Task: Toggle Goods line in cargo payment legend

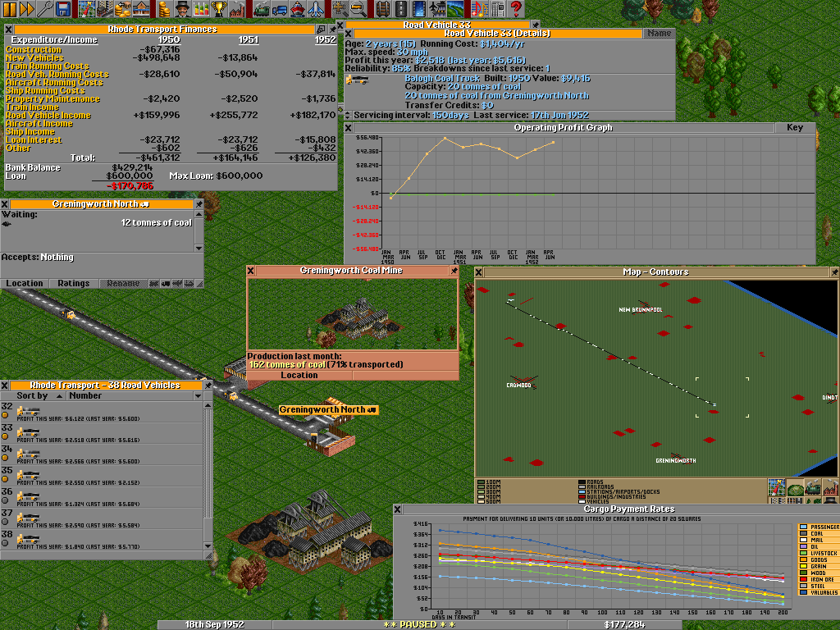Action: (x=819, y=559)
